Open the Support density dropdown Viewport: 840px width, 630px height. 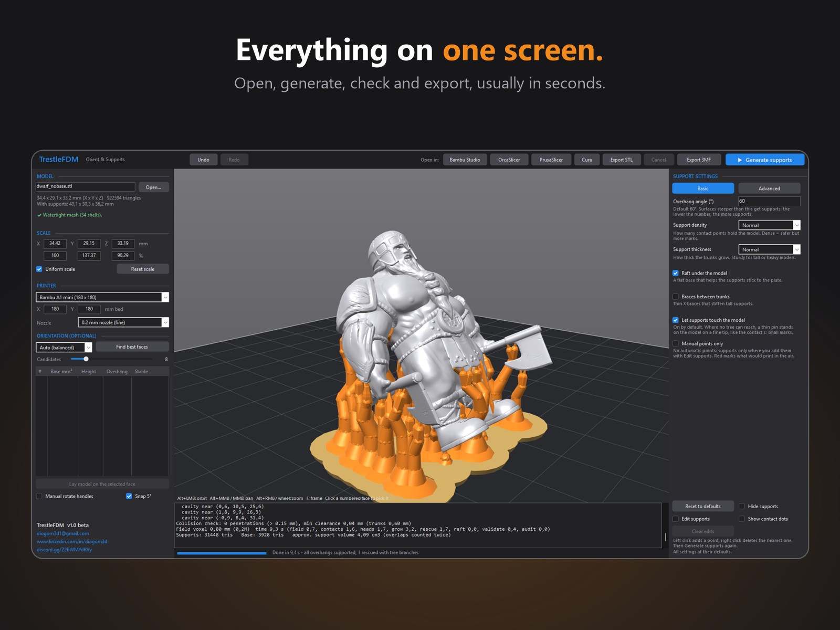769,225
